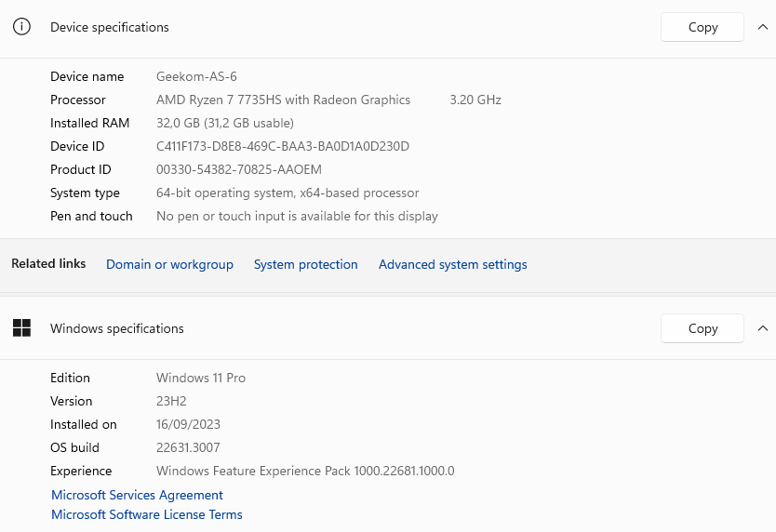Open the Microsoft Services Agreement link

[x=137, y=495]
